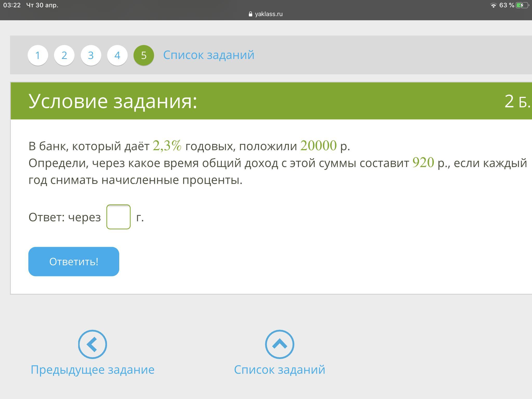Tap the 'Условие задания:' header
Screen dimensions: 532x399
click(113, 101)
